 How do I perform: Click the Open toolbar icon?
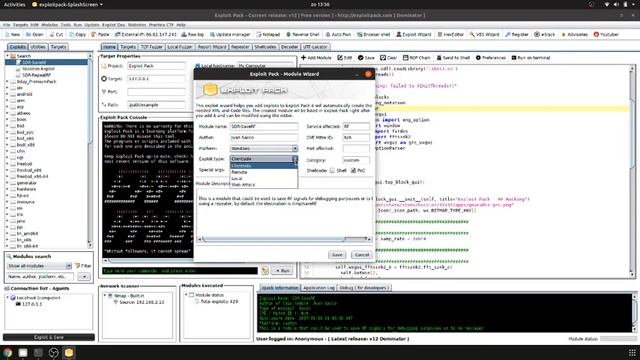tap(35, 35)
